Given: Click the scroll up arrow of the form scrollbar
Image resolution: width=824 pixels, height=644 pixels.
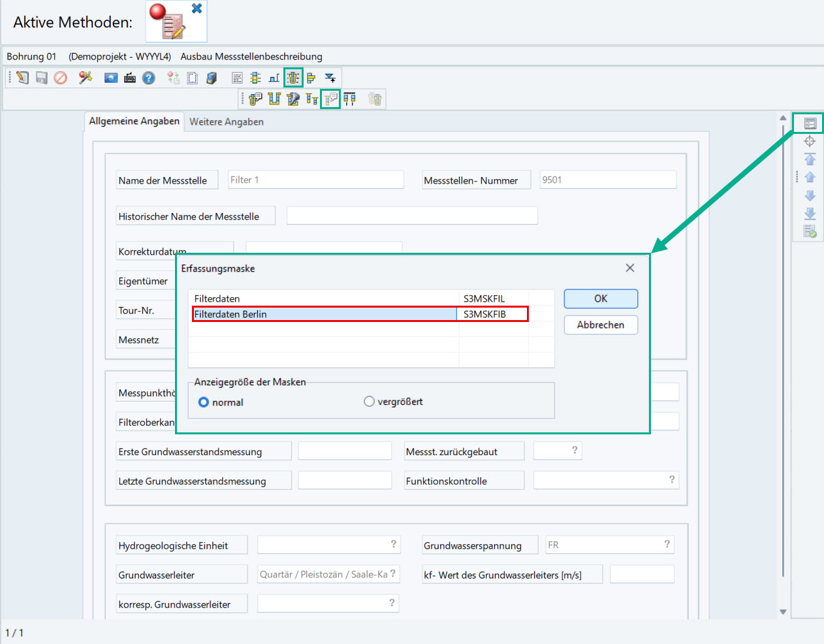Looking at the screenshot, I should (x=783, y=118).
